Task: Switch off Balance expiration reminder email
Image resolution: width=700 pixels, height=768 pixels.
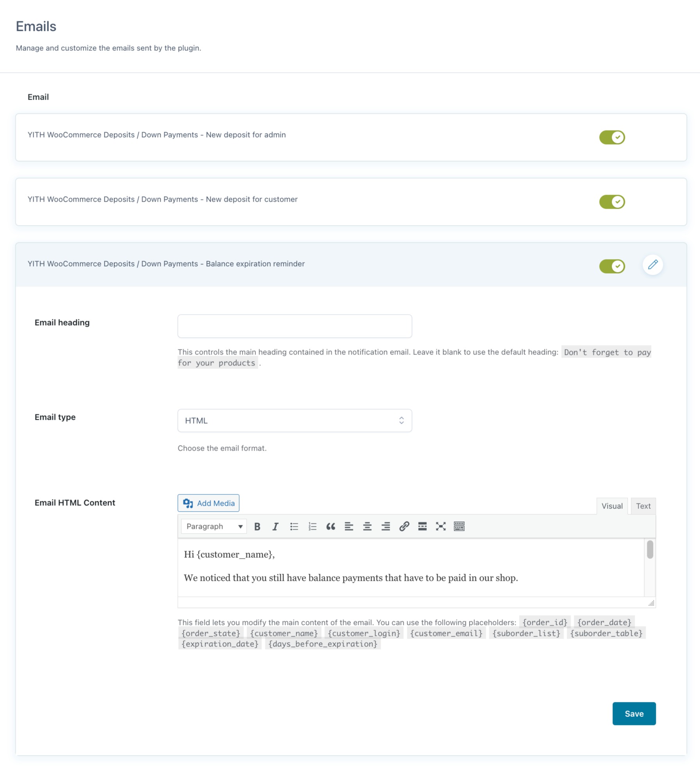Action: click(x=612, y=266)
